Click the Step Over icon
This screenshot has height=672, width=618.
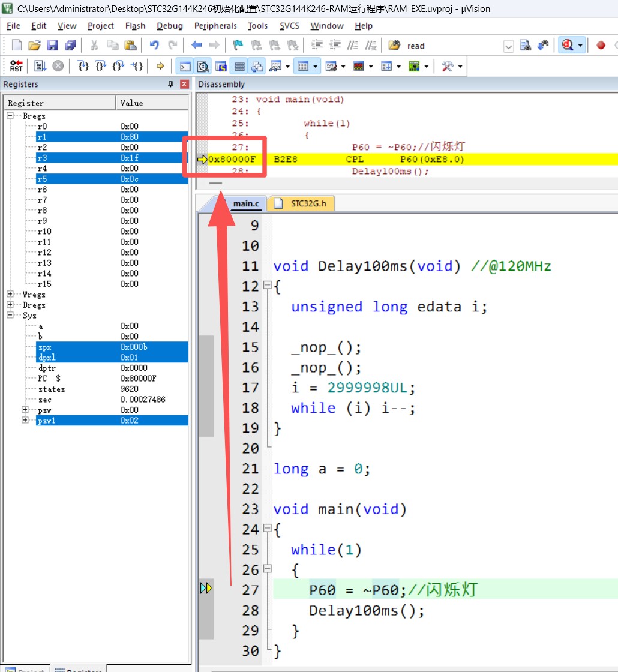click(x=101, y=66)
